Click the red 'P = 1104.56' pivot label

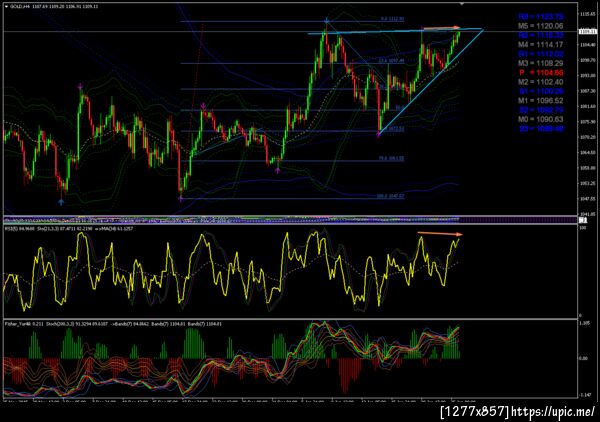(541, 73)
